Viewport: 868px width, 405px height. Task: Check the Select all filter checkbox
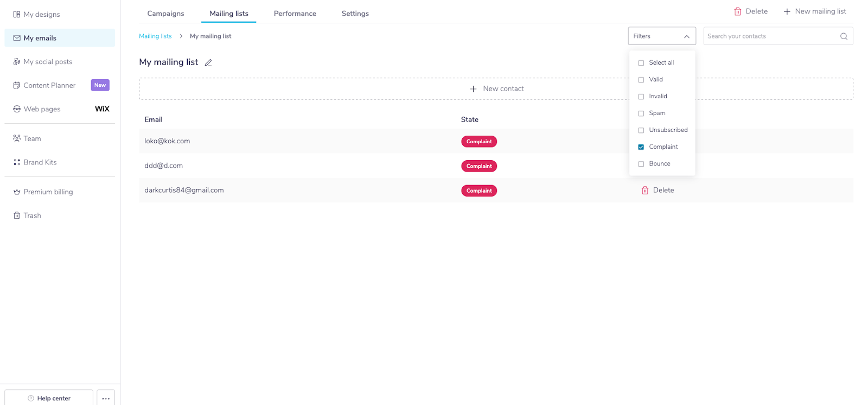[641, 63]
